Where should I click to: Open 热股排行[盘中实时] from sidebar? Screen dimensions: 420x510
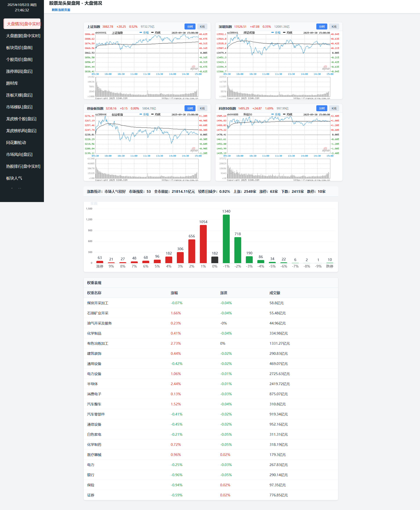(23, 166)
